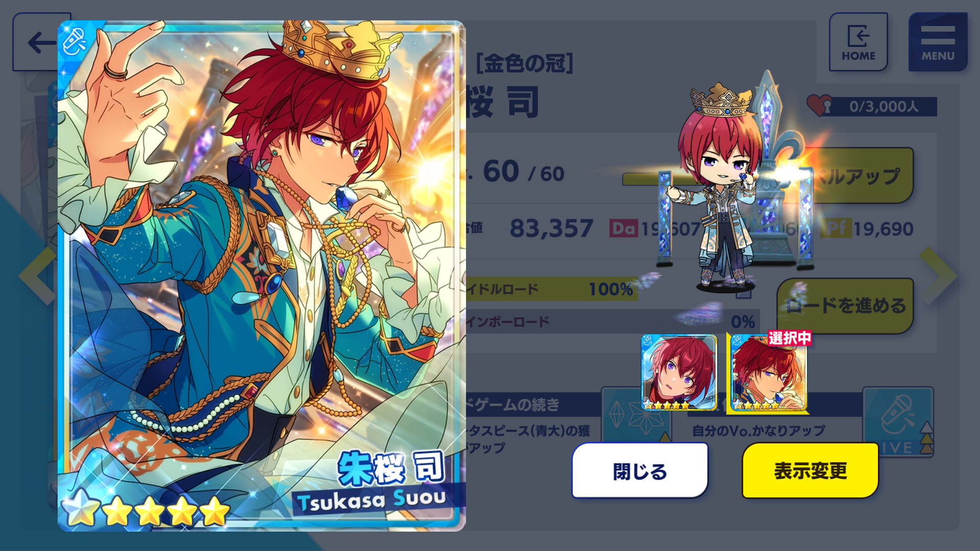Tap the ロードを進める button
The height and width of the screenshot is (551, 980).
(x=846, y=306)
